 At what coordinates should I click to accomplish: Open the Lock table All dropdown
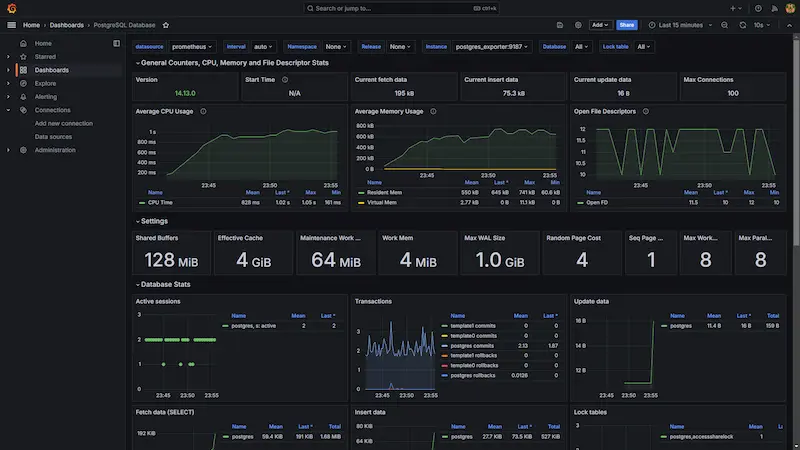643,46
